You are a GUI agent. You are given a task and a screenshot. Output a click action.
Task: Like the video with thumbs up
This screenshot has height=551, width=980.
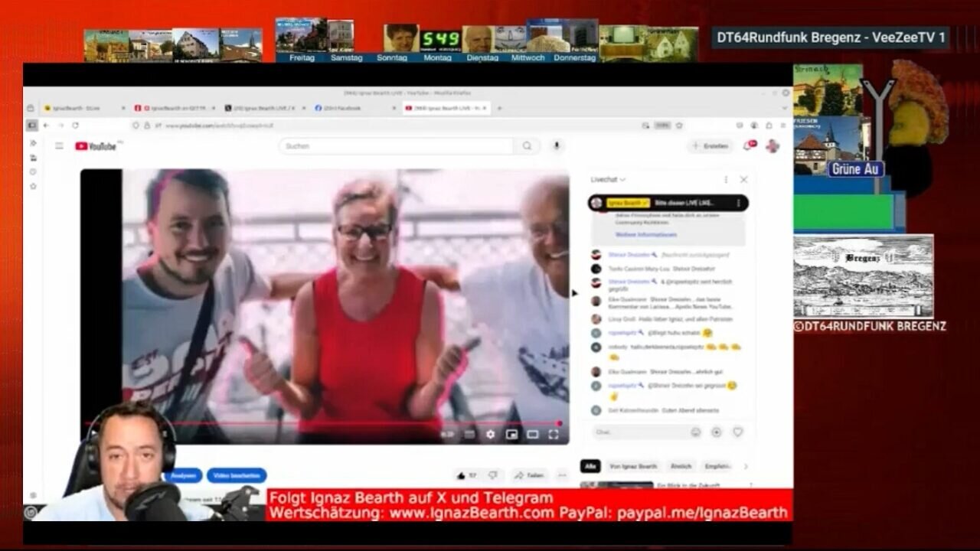click(x=466, y=475)
